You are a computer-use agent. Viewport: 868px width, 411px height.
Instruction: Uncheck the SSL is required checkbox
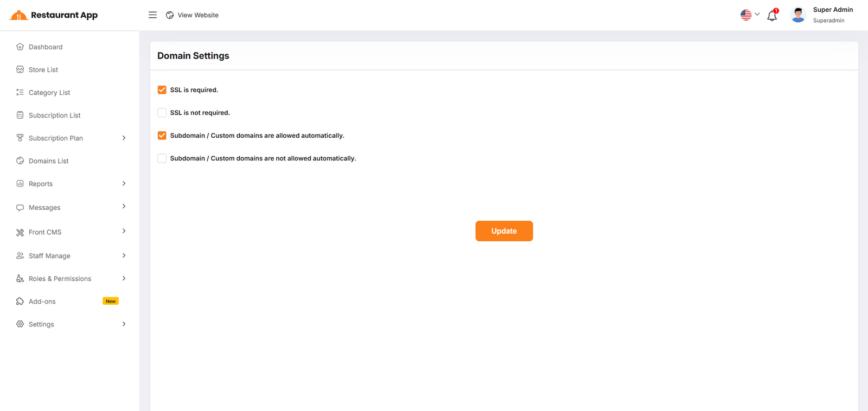(x=162, y=90)
